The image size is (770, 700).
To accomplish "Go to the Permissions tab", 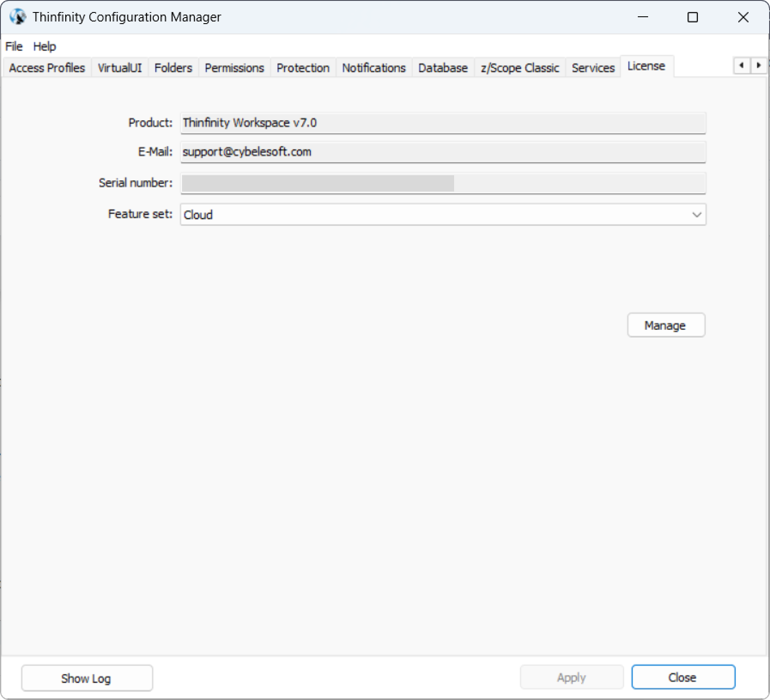I will (x=234, y=68).
